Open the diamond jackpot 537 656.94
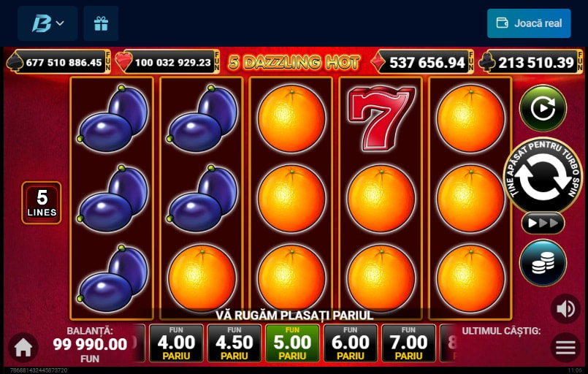Screen dimensions: 588x374 tap(422, 62)
